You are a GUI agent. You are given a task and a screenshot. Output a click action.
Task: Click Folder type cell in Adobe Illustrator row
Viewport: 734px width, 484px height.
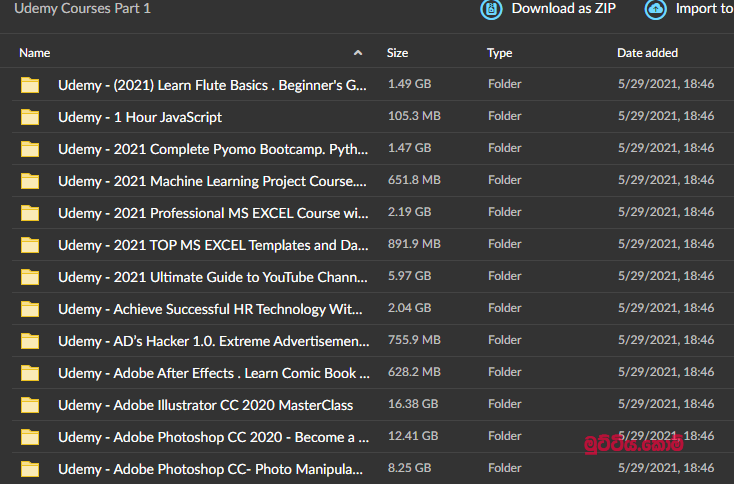(x=505, y=403)
